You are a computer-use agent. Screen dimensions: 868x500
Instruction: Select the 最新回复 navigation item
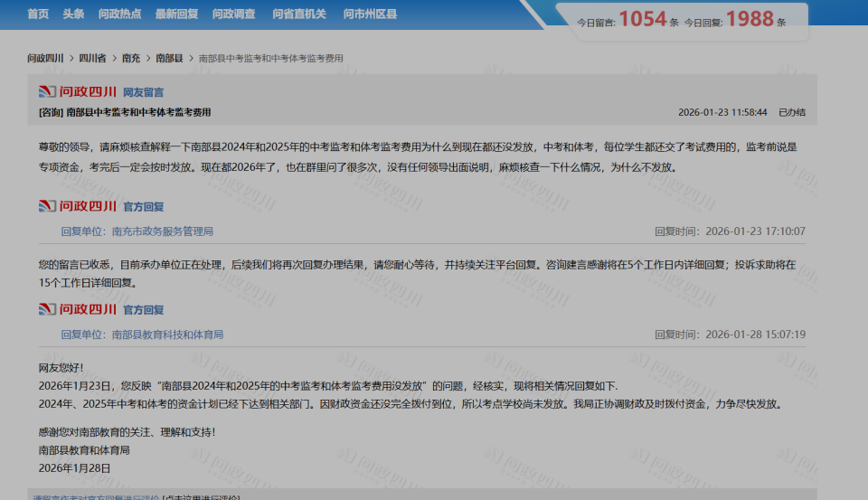point(176,14)
